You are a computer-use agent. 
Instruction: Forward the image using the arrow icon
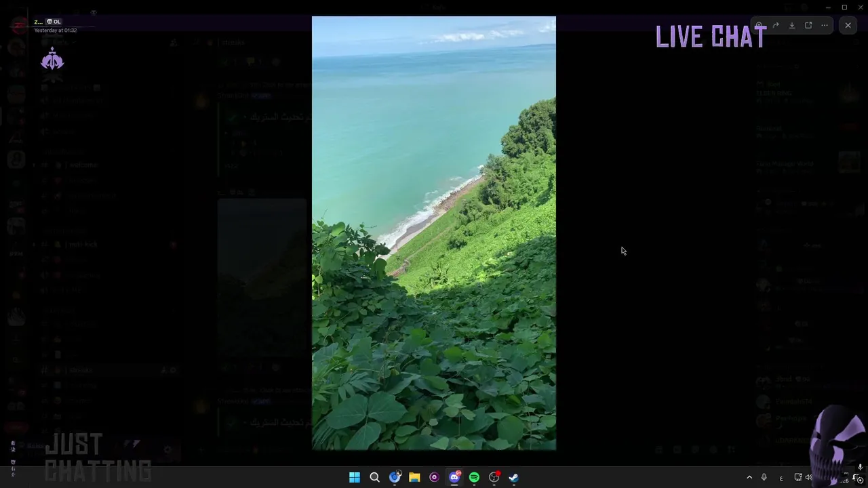click(x=776, y=26)
